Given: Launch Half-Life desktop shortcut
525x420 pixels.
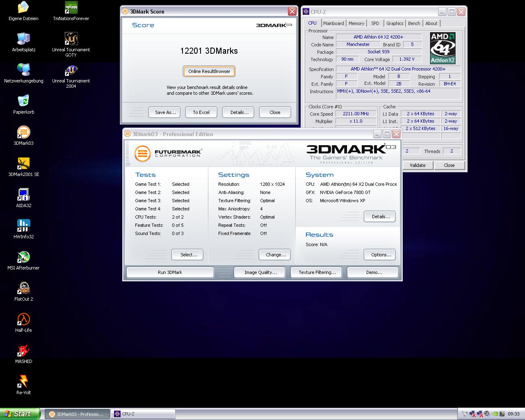Looking at the screenshot, I should pos(23,323).
